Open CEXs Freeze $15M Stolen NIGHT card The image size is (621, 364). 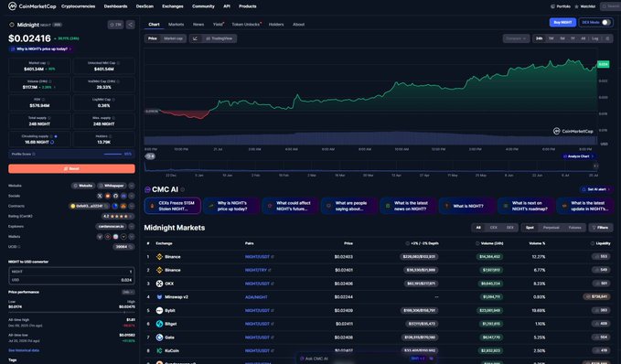click(x=173, y=206)
